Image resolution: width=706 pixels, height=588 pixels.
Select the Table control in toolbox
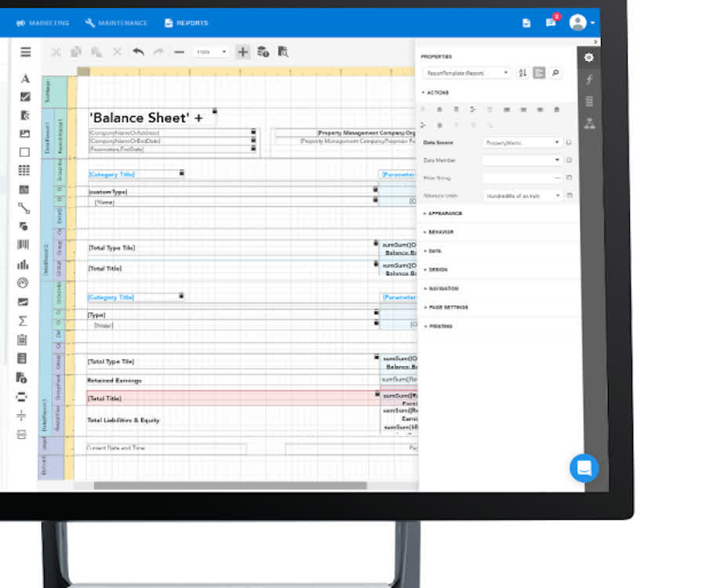point(24,170)
